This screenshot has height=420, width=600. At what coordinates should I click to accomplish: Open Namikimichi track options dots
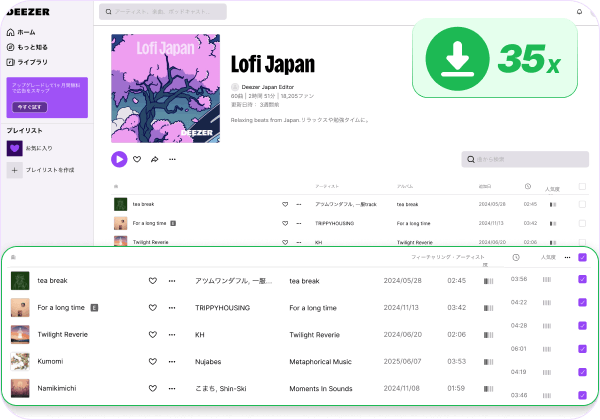pos(172,388)
